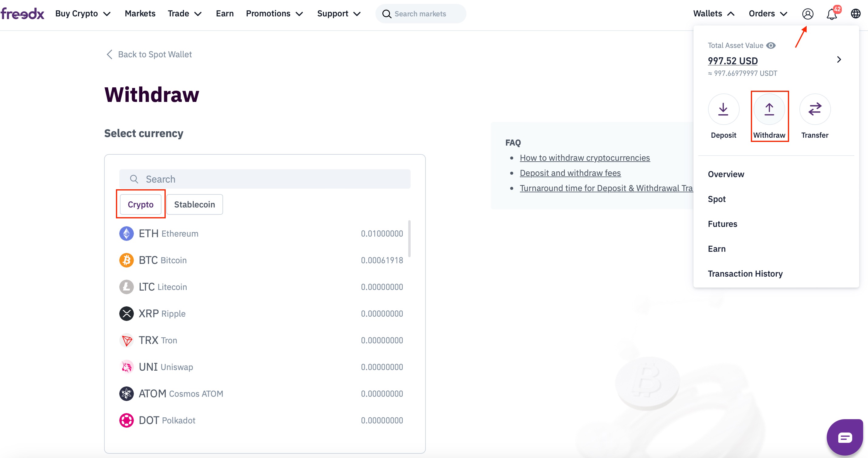Click the BTC balance 0.00061918

382,260
